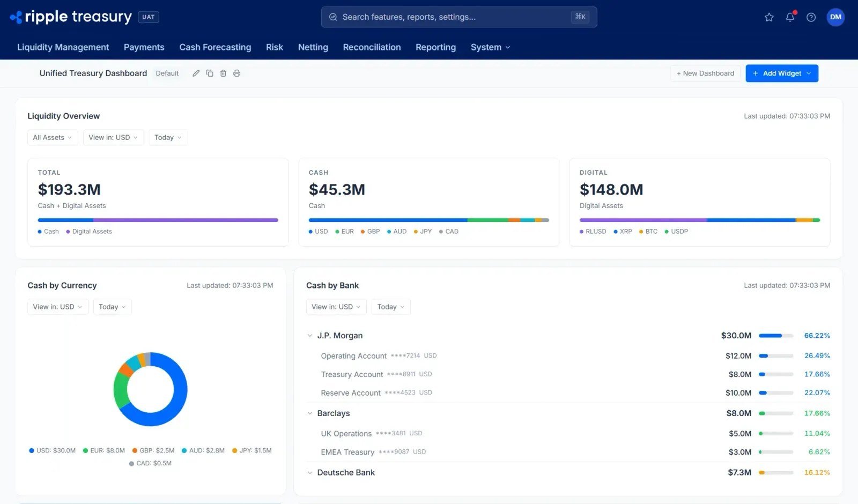Click USD: $30.0M legend entry
The image size is (858, 504).
tap(53, 450)
